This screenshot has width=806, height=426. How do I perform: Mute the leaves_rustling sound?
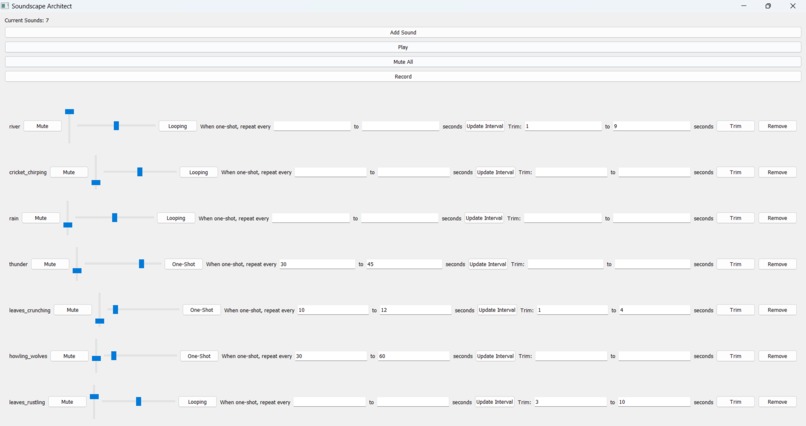tap(67, 402)
